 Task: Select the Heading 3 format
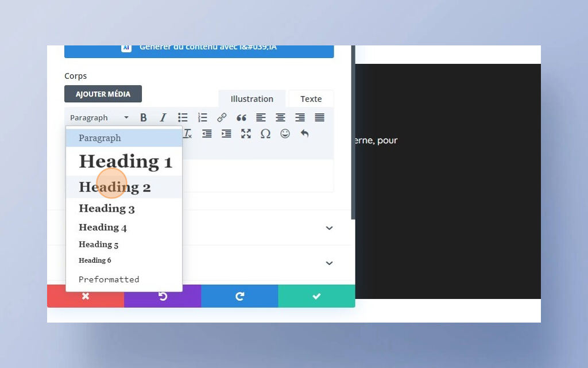[x=124, y=208]
